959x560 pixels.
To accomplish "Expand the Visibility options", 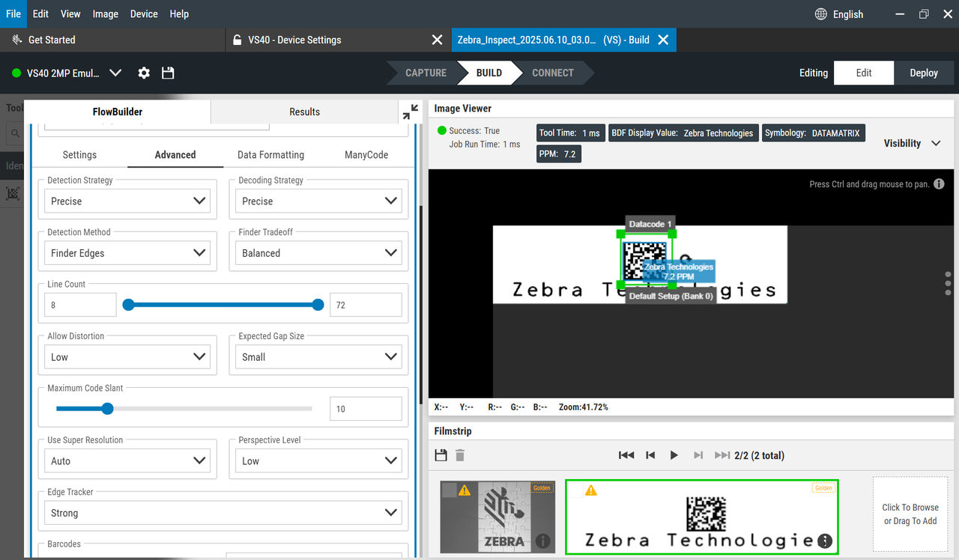I will [912, 143].
